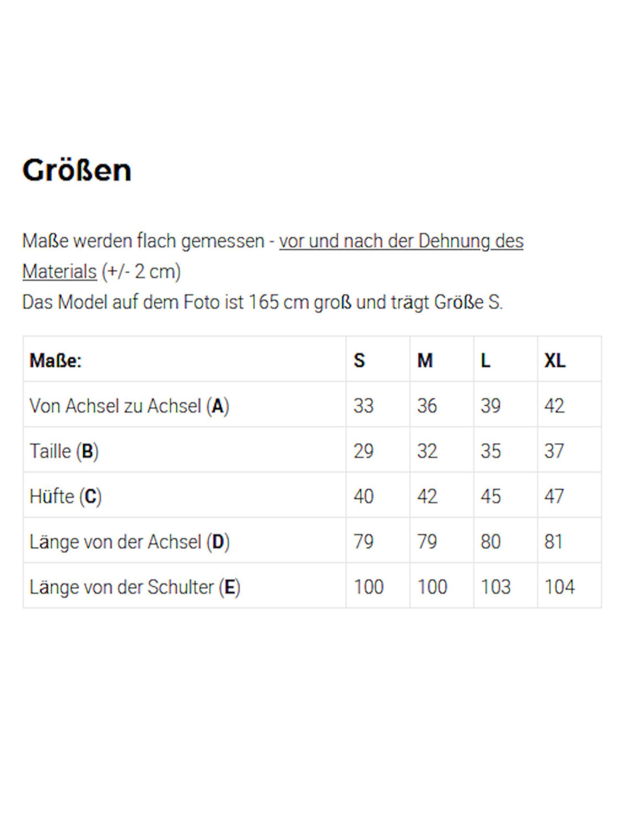Screen dimensions: 630x840
Task: Click the Taille value 37 for XL
Action: coord(554,451)
